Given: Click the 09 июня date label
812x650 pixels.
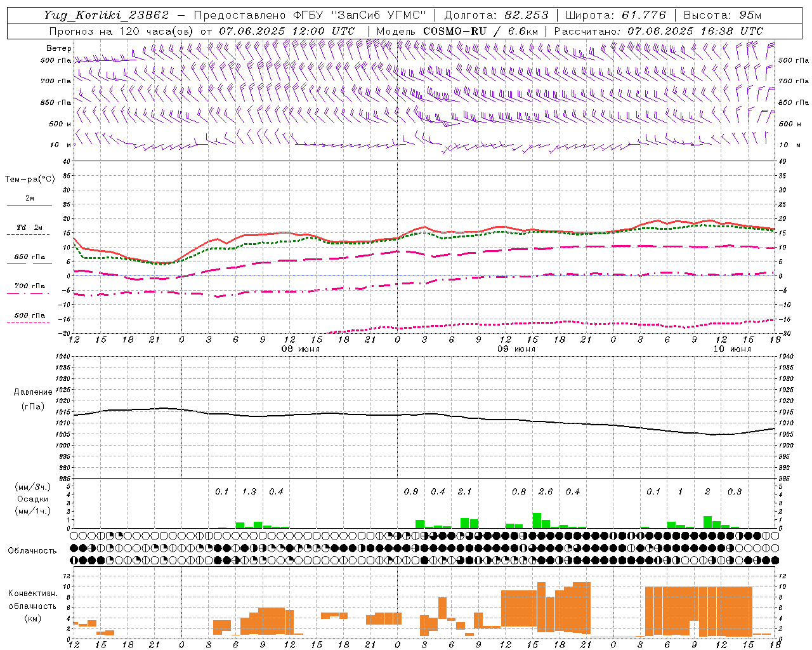Looking at the screenshot, I should tap(516, 349).
